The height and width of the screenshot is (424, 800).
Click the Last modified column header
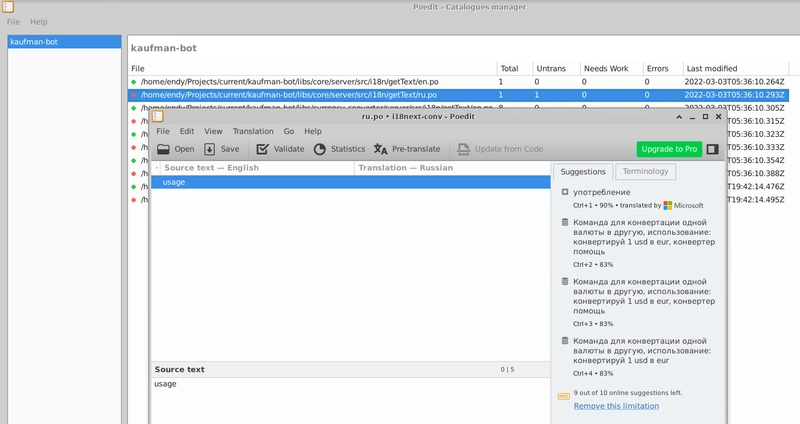[736, 68]
